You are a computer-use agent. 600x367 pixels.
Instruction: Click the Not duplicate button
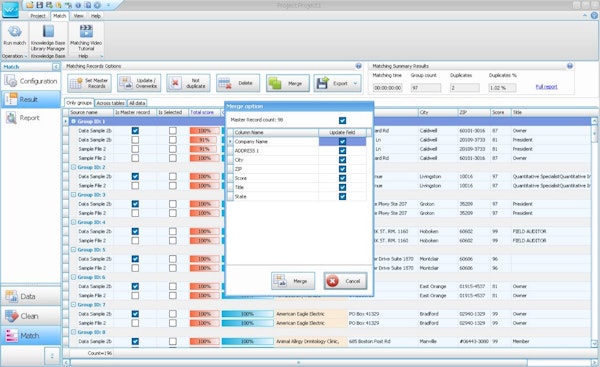[188, 83]
